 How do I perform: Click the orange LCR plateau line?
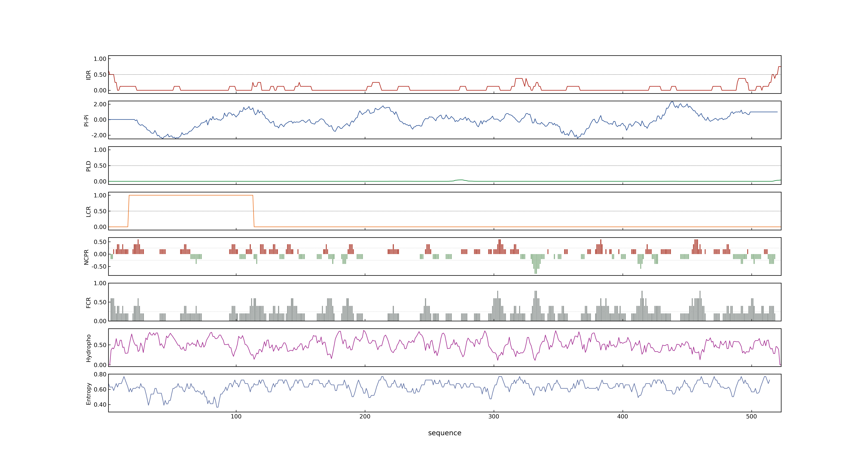[191, 195]
